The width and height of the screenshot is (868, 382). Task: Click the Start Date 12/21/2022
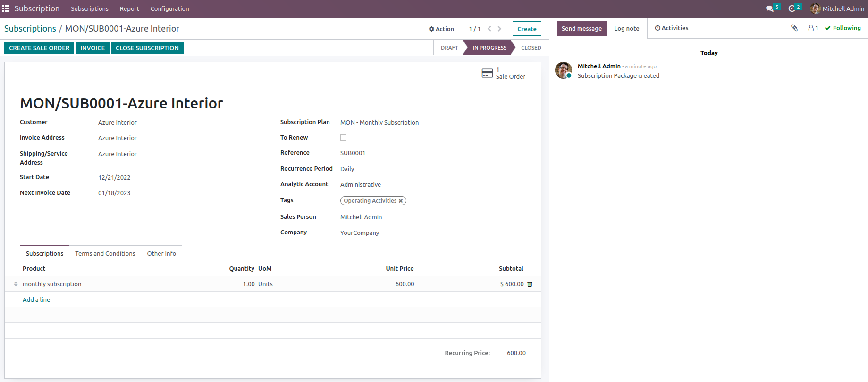click(x=114, y=177)
